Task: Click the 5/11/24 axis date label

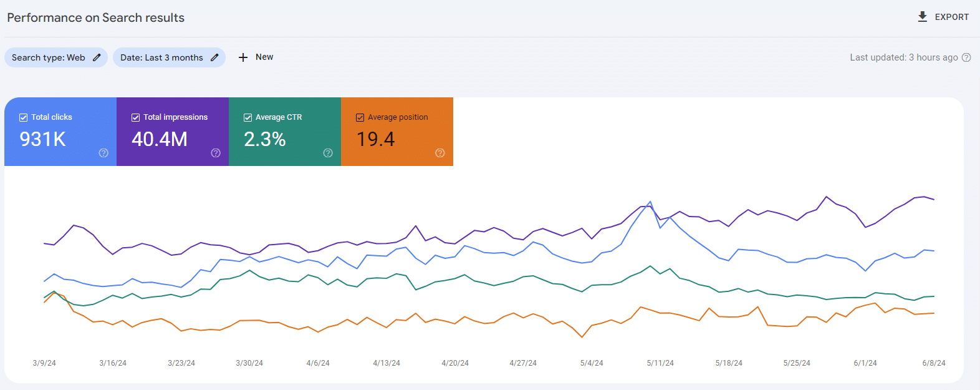Action: [660, 363]
